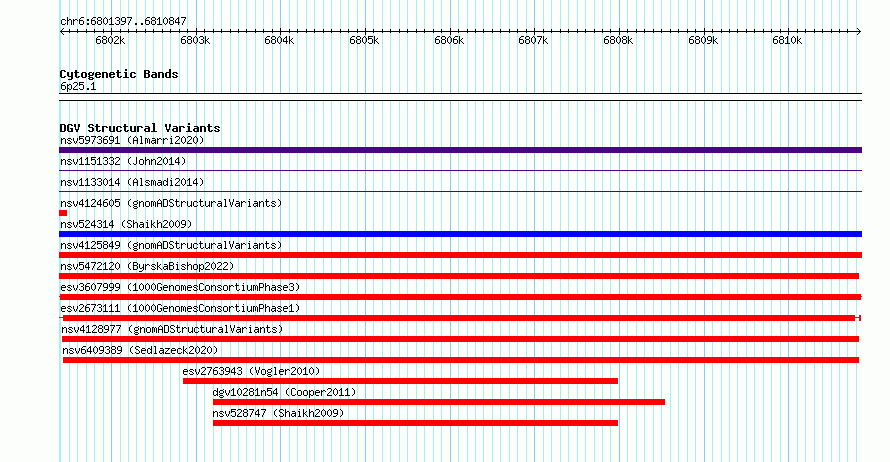This screenshot has width=890, height=462.
Task: Click the 6807k ruler mark
Action: pyautogui.click(x=533, y=40)
